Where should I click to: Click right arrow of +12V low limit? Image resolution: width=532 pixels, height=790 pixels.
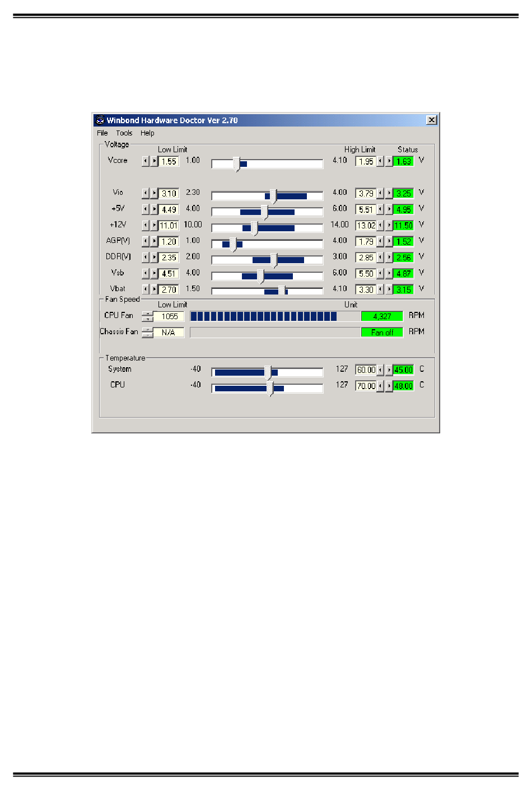[x=154, y=226]
